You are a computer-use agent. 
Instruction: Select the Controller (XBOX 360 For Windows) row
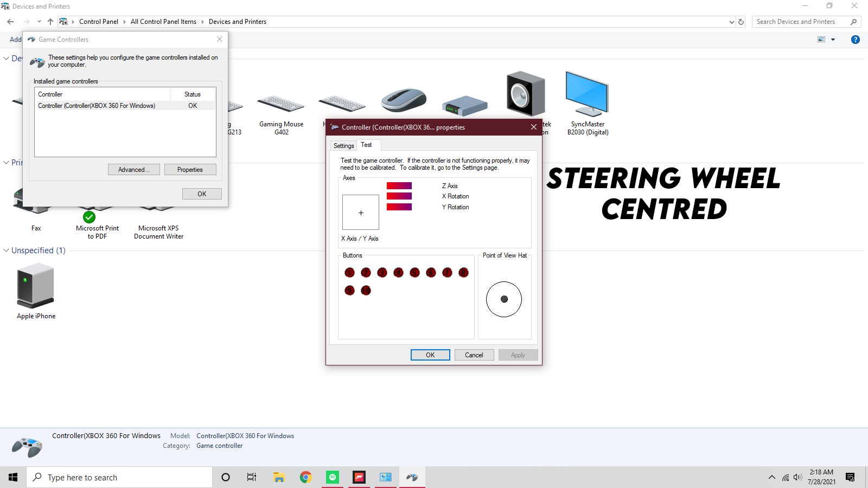pyautogui.click(x=125, y=106)
